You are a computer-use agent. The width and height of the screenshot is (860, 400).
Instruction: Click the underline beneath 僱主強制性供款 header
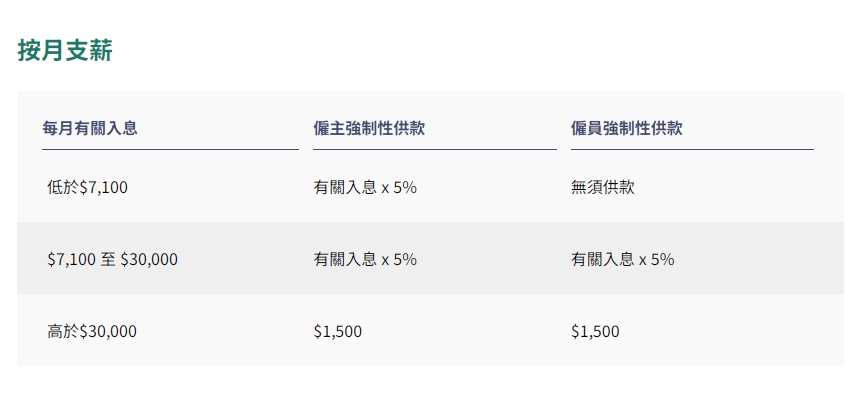pos(435,149)
